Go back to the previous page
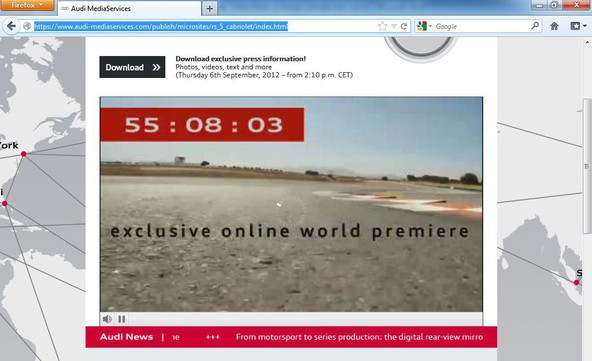Screen dimensions: 592x361 [11, 26]
